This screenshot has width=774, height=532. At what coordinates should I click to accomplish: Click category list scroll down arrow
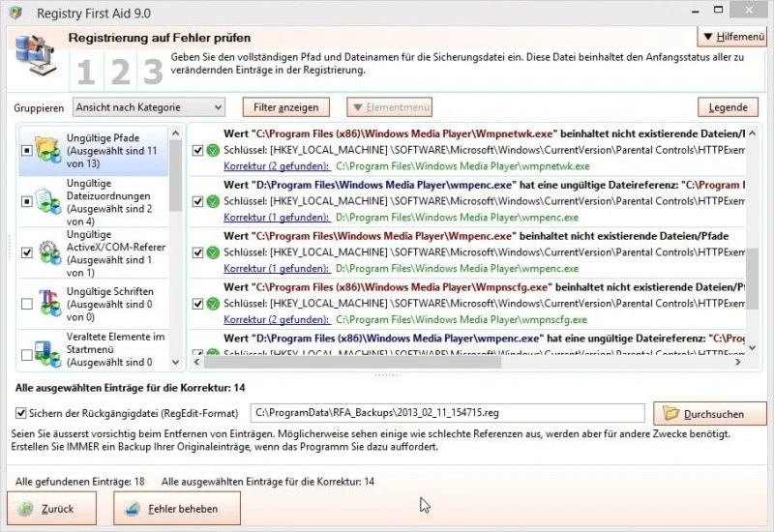(x=175, y=362)
